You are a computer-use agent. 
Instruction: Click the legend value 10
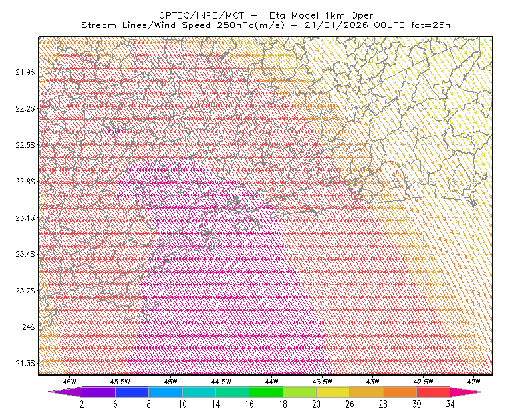(x=182, y=404)
